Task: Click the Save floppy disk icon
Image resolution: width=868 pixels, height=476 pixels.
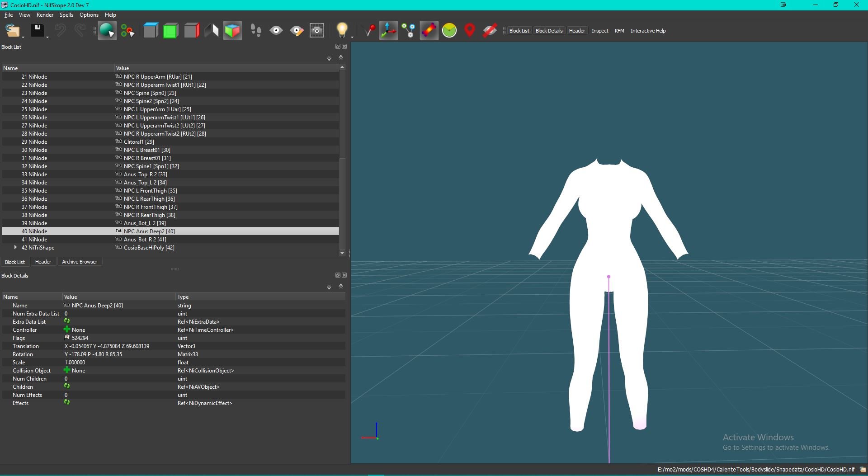Action: click(37, 31)
